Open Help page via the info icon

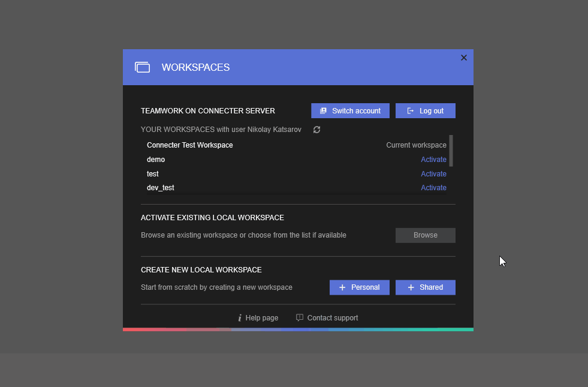tap(239, 317)
